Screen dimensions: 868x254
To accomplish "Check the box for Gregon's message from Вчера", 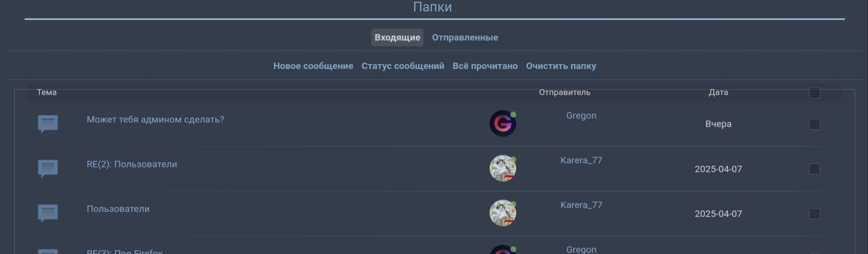I will 814,124.
